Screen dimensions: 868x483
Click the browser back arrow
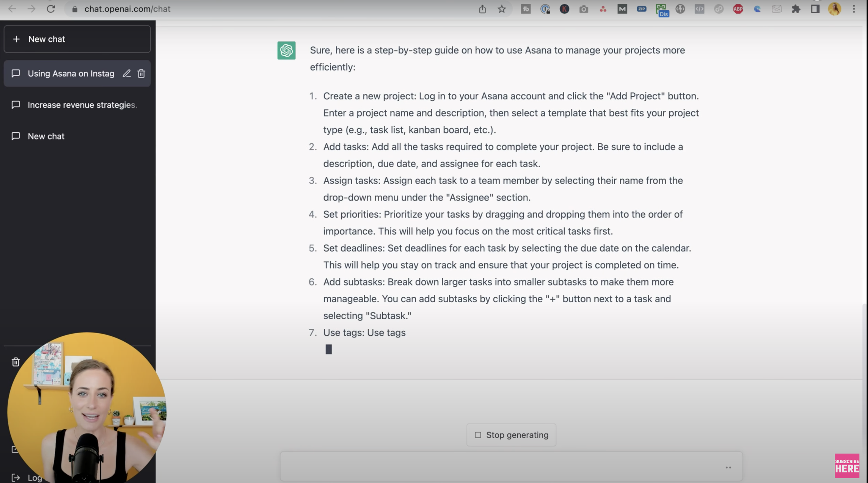click(12, 9)
